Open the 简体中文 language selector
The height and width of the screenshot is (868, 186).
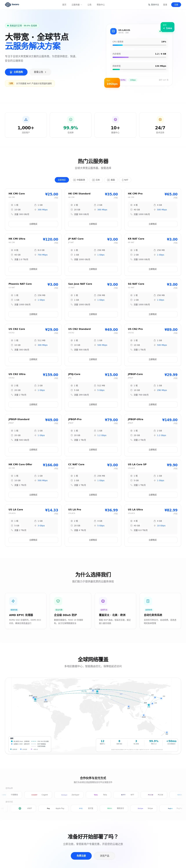[x=154, y=5]
